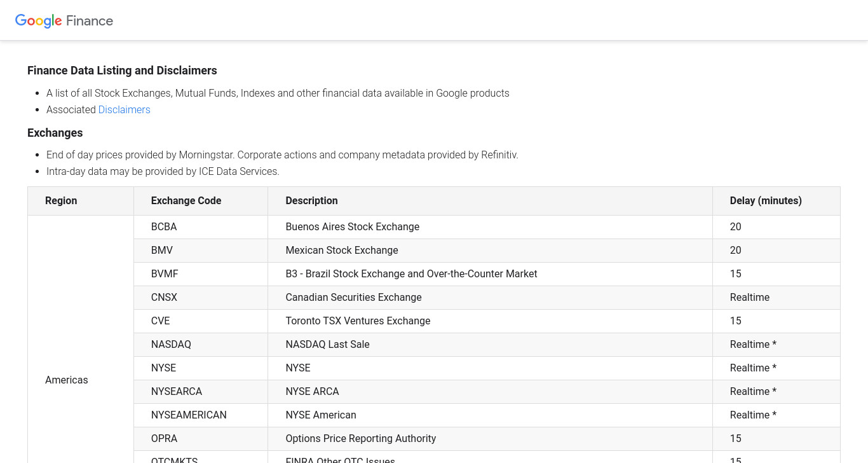This screenshot has width=868, height=463.
Task: Click 'Mexican Stock Exchange' description
Action: click(x=342, y=251)
